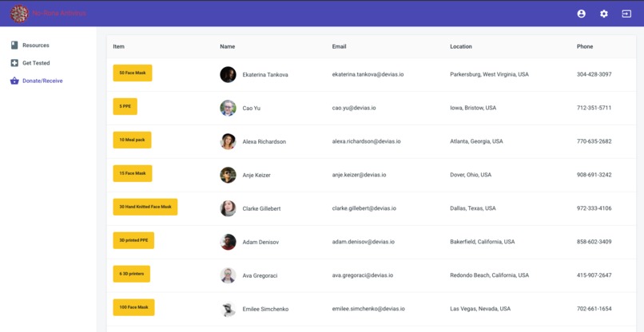Click phone number 712-351-5711
This screenshot has width=644, height=332.
[594, 108]
